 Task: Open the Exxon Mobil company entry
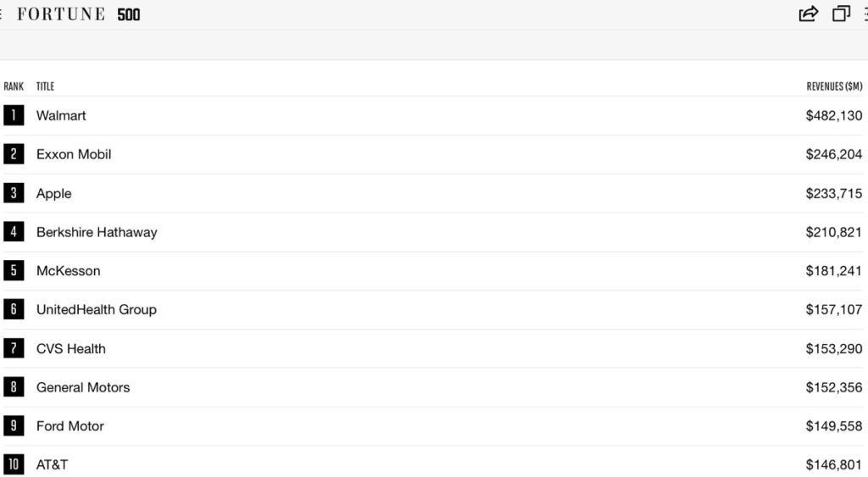pos(74,154)
